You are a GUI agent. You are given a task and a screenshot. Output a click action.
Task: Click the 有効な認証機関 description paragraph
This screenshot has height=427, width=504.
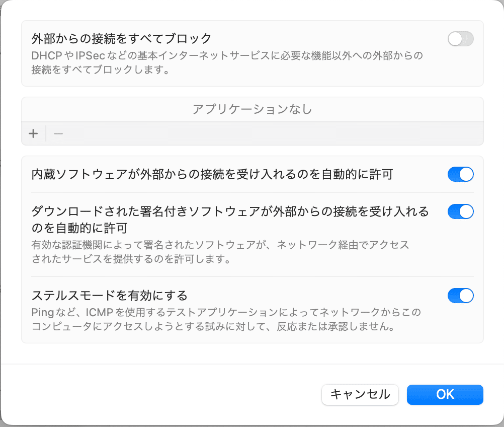[x=220, y=252]
